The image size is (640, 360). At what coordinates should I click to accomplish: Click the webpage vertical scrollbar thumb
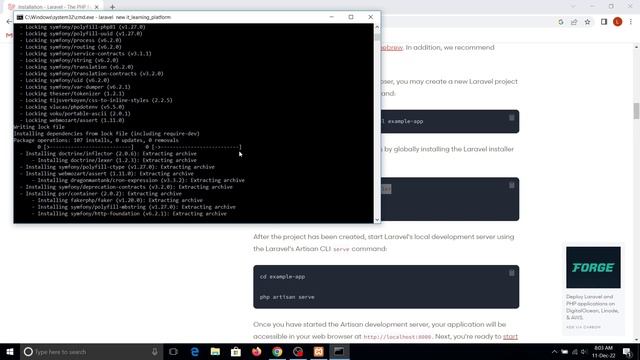point(636,111)
